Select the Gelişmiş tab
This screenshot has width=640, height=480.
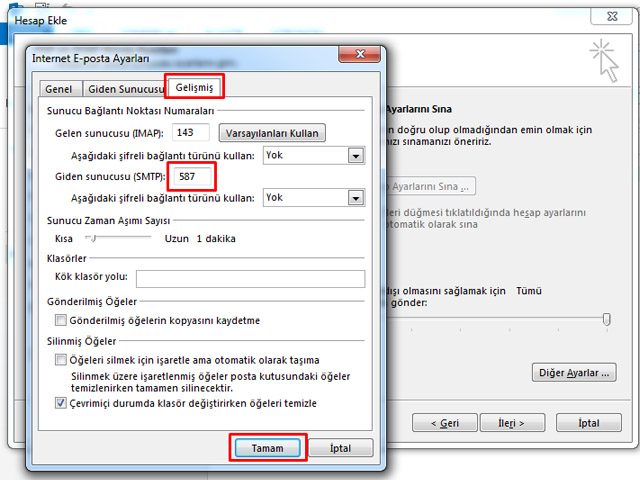tap(195, 87)
